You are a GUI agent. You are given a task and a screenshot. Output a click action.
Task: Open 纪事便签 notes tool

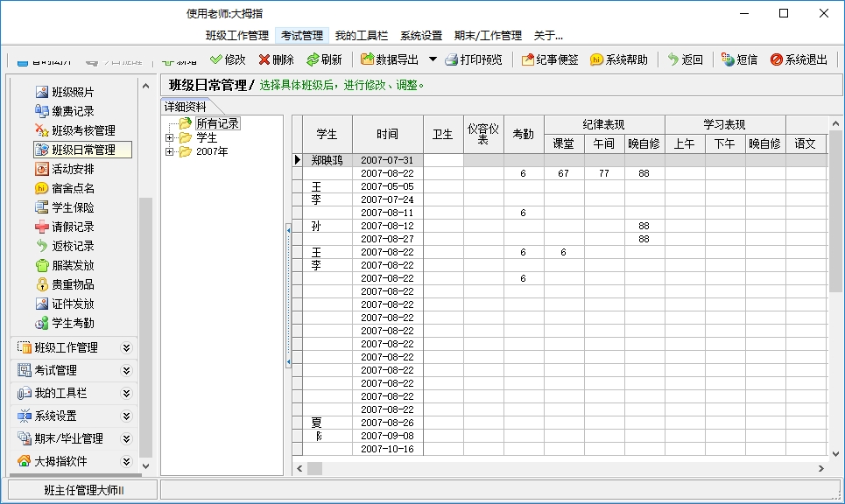tap(549, 59)
